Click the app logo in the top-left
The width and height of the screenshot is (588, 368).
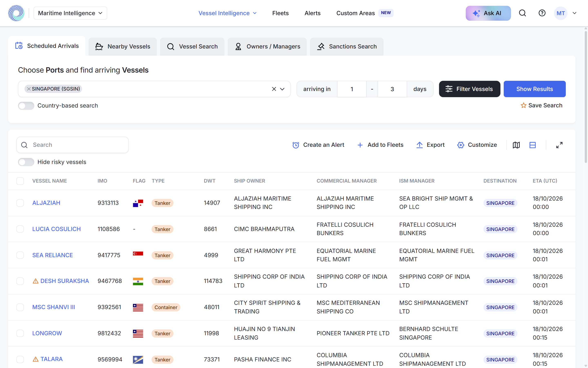tap(16, 13)
